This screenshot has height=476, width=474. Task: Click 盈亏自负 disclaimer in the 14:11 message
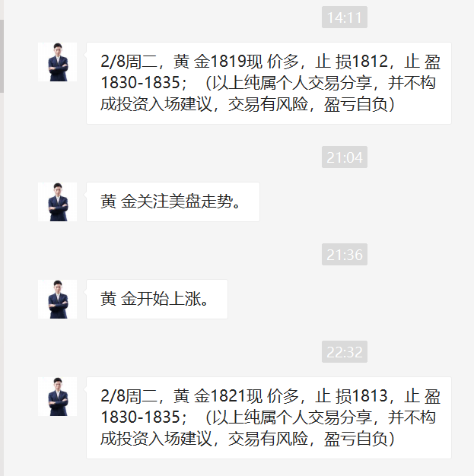356,104
